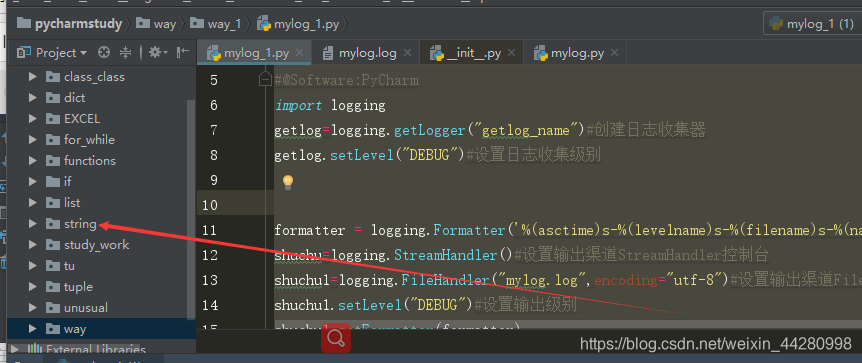862x363 pixels.
Task: Hide the Project tool window
Action: click(183, 53)
